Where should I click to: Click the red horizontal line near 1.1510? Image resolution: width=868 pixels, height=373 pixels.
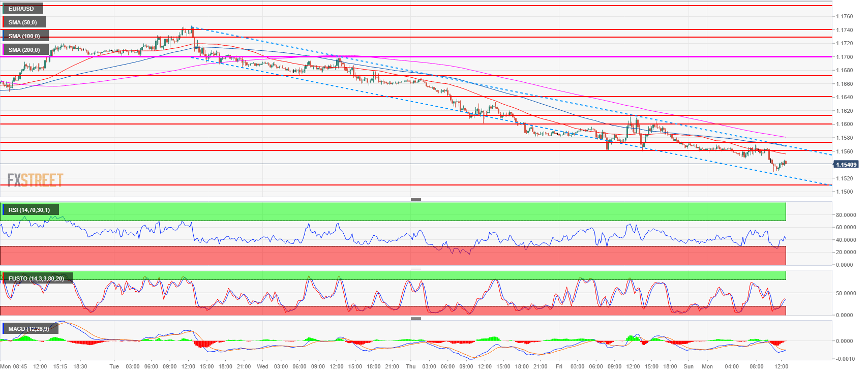[x=416, y=185]
